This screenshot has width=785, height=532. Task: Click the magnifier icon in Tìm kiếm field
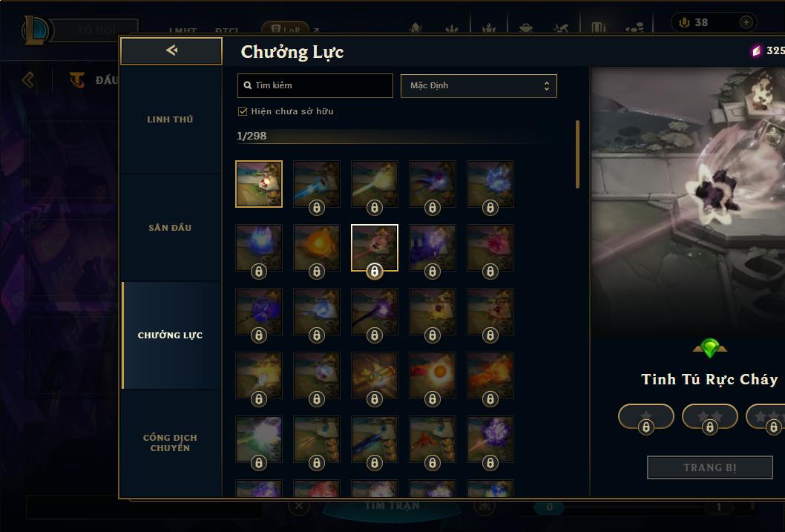247,85
